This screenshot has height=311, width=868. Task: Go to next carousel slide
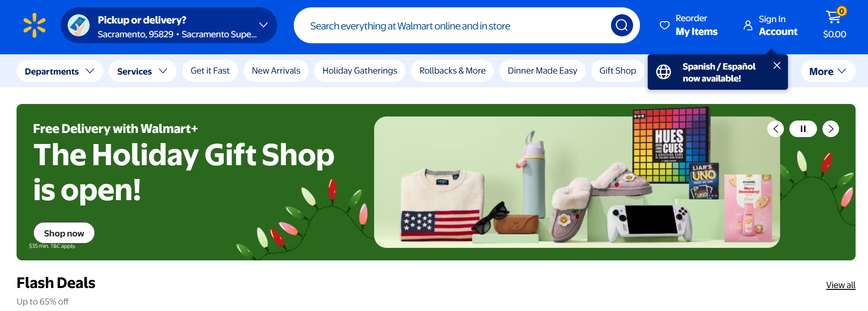point(831,129)
